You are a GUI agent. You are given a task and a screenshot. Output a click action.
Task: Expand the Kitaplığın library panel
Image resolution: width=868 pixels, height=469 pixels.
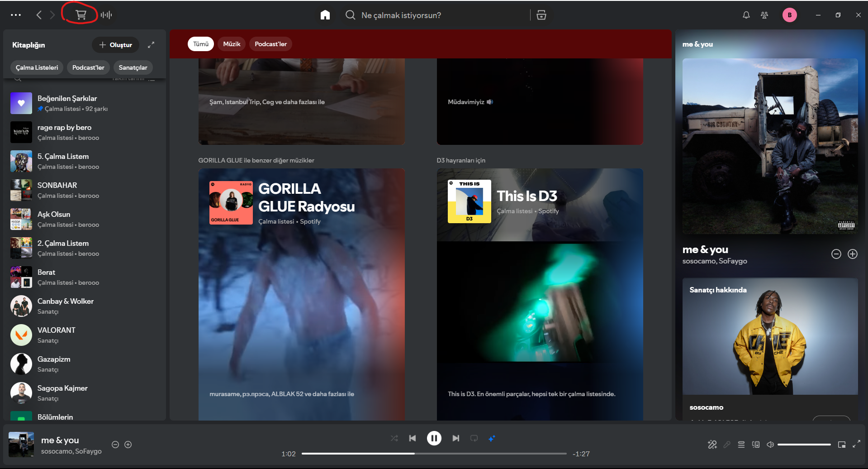coord(151,45)
